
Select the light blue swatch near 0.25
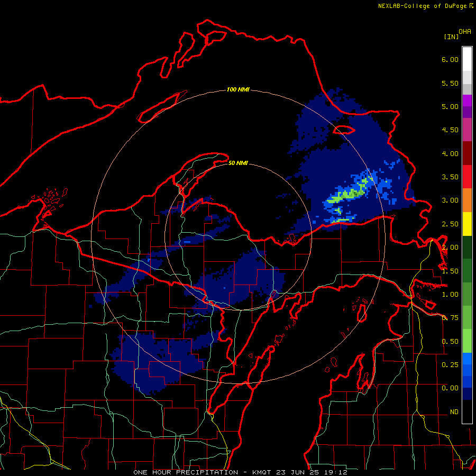point(467,359)
